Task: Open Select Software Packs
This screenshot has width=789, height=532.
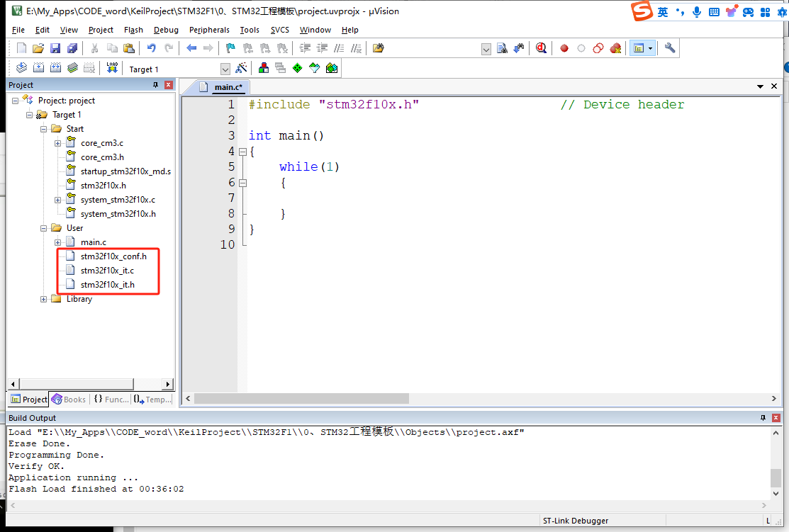Action: [315, 68]
